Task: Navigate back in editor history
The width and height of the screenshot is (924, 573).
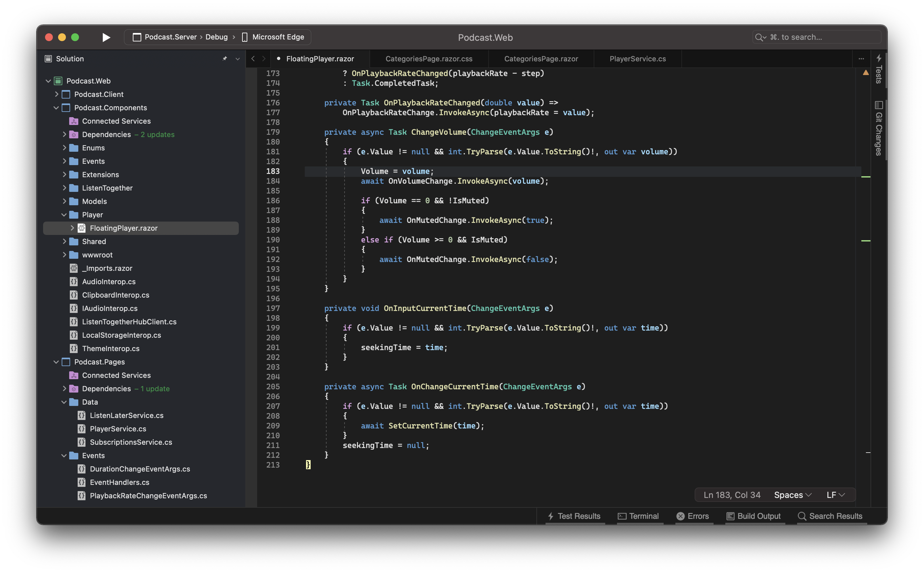Action: pos(253,59)
